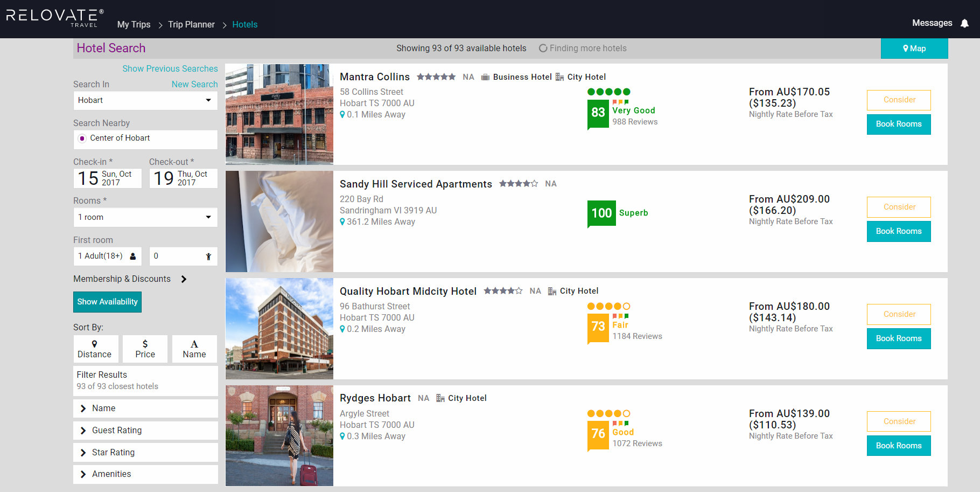The height and width of the screenshot is (492, 980).
Task: Click the Mantra Collins distance pin icon
Action: 342,115
